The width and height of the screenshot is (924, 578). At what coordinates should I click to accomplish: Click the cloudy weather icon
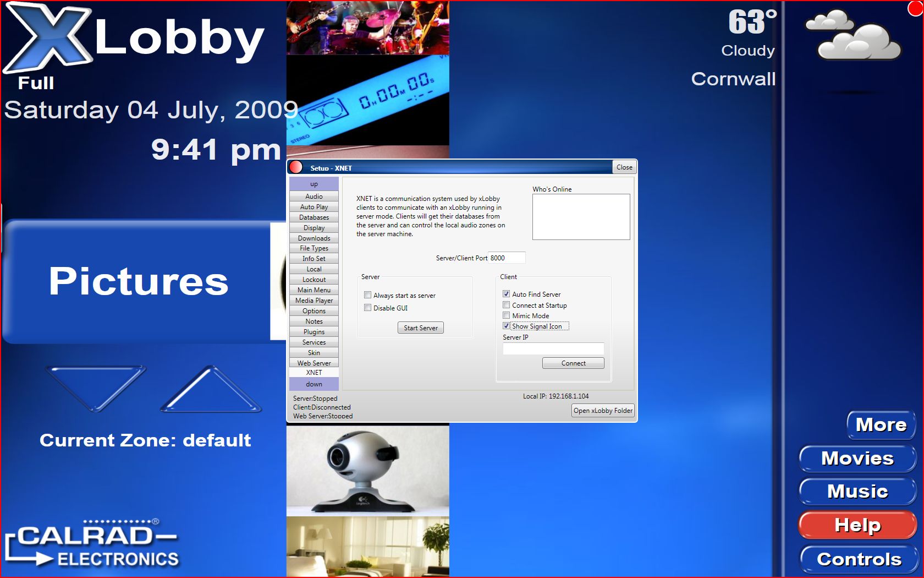pos(853,35)
